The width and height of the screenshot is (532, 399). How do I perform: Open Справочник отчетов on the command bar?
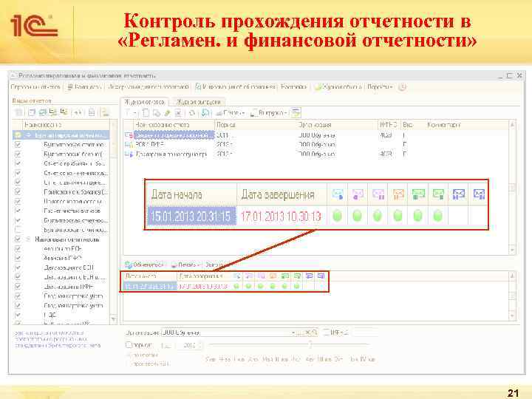(35, 87)
